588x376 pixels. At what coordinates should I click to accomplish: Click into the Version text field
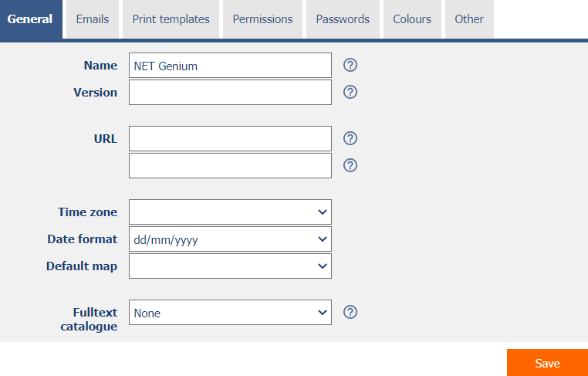[230, 93]
